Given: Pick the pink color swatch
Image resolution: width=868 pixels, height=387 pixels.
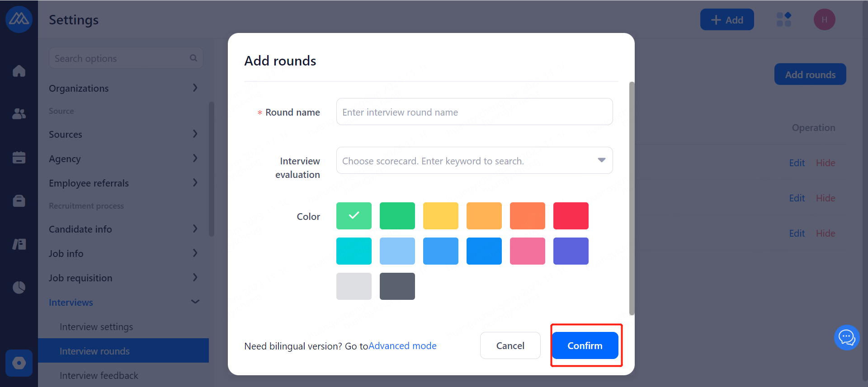Looking at the screenshot, I should 527,251.
